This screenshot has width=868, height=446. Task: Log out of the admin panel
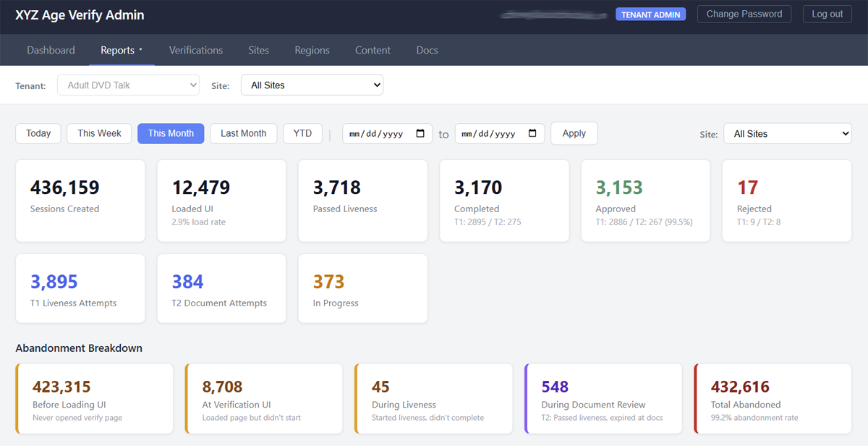827,14
